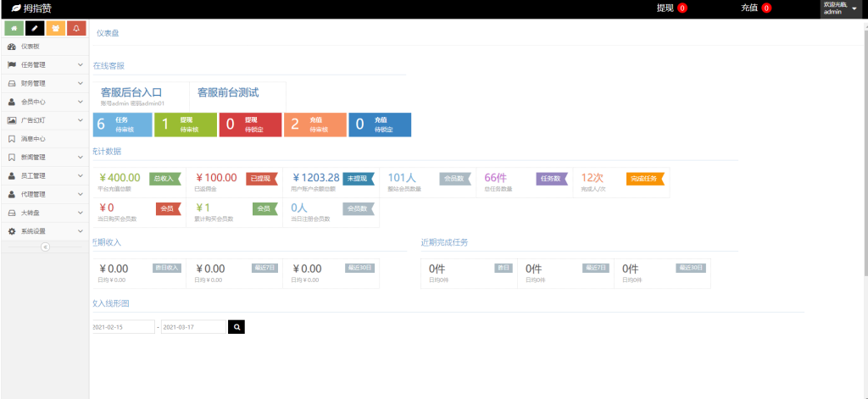Click the green 总收入 ribbon label
Screen dimensions: 868x399
pos(164,179)
